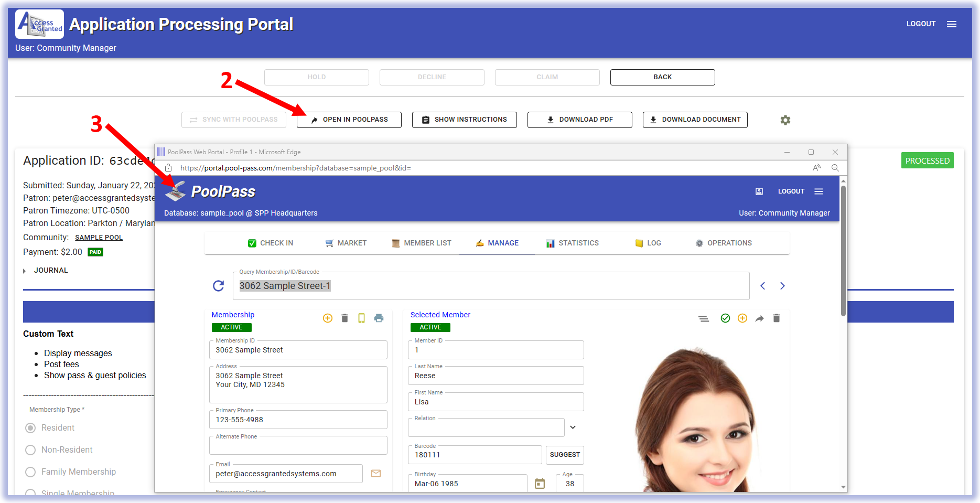Click the read aloud icon in Edge address bar

816,168
